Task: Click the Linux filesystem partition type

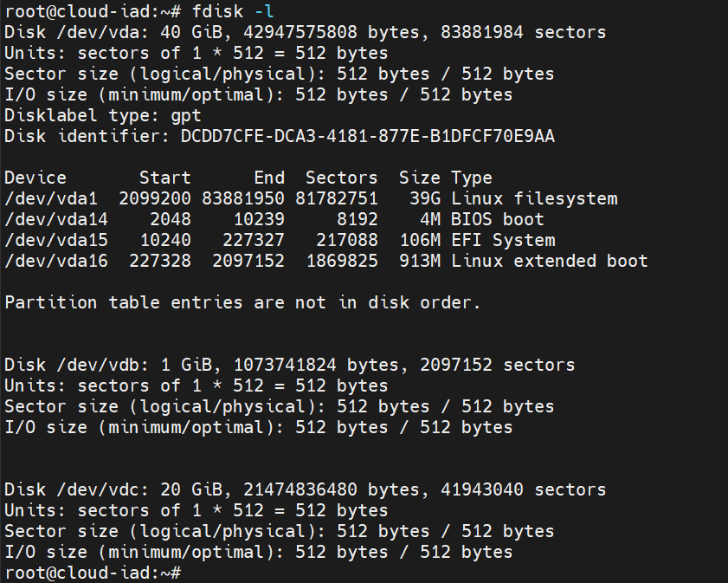Action: [x=533, y=198]
